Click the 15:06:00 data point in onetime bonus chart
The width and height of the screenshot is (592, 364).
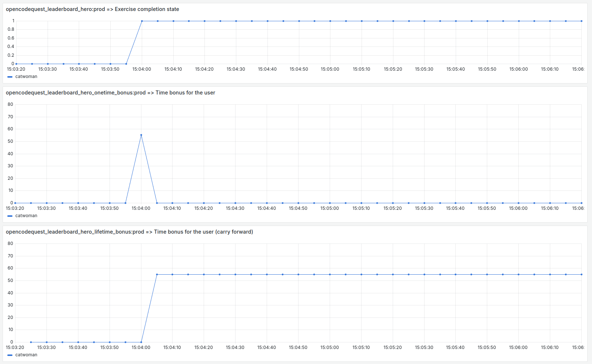(x=518, y=203)
